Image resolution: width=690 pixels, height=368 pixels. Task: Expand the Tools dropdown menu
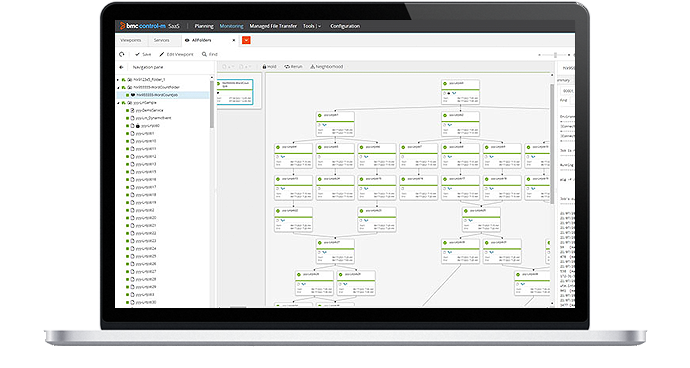(x=312, y=26)
